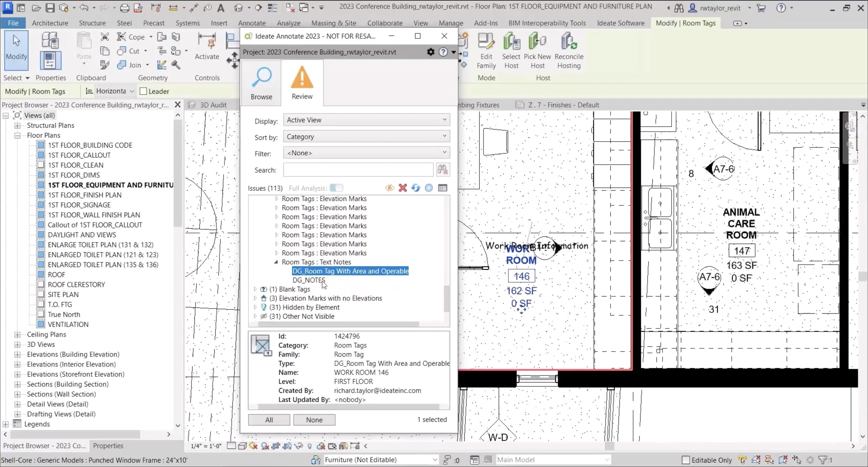Click the Activate Controls icon

click(207, 46)
